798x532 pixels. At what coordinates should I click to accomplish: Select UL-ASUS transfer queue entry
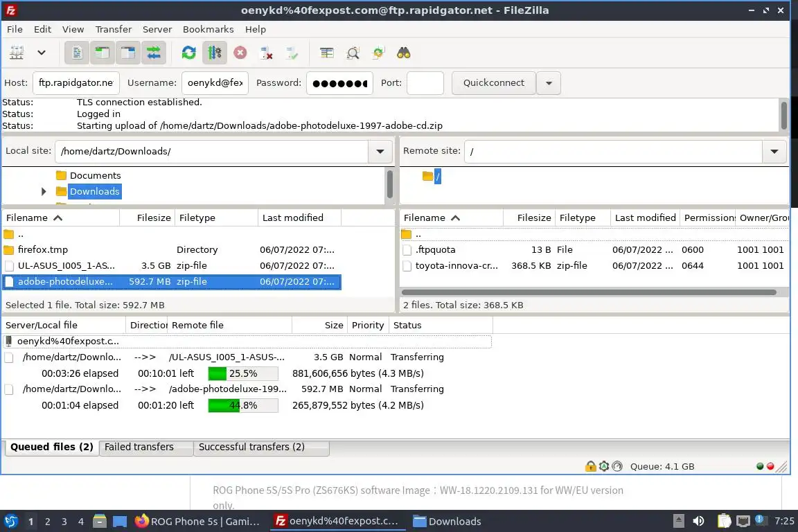(x=247, y=357)
